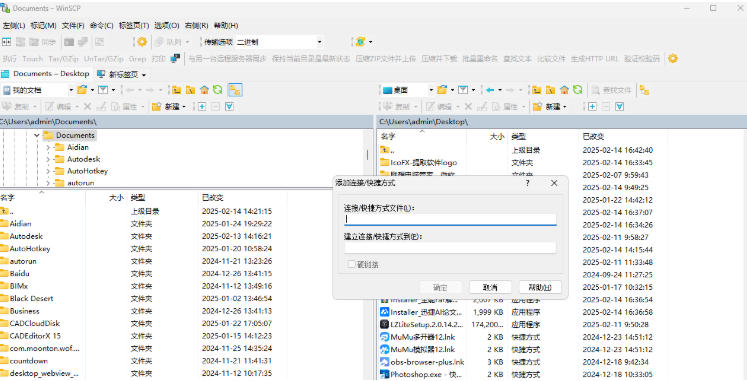Expand the Autodesk tree node
This screenshot has height=381, width=747.
pos(48,160)
